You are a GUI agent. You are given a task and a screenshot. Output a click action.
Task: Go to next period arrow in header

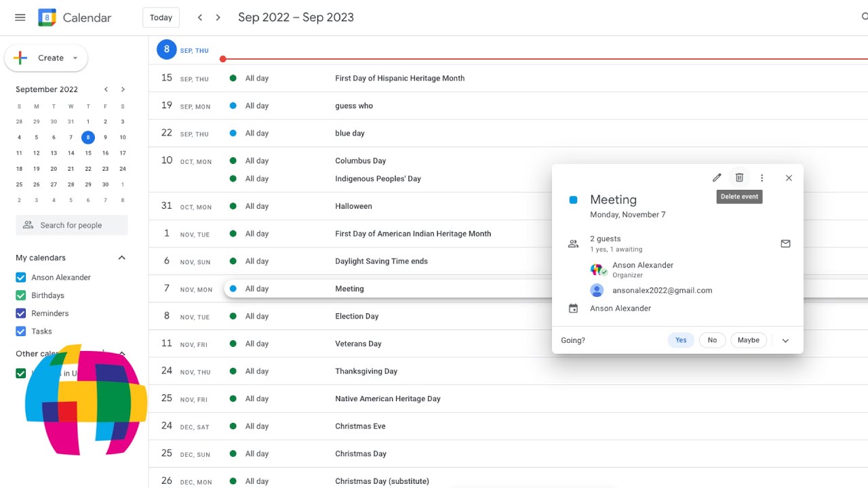(218, 18)
